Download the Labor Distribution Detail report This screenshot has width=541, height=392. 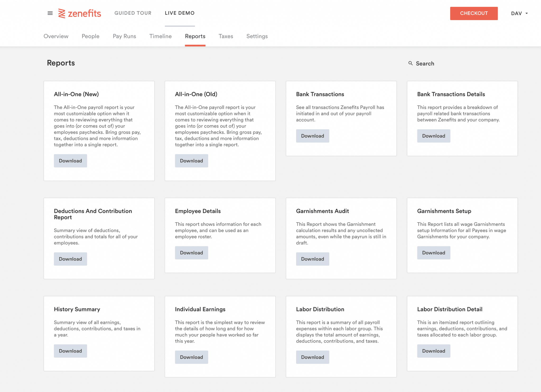[x=433, y=351]
